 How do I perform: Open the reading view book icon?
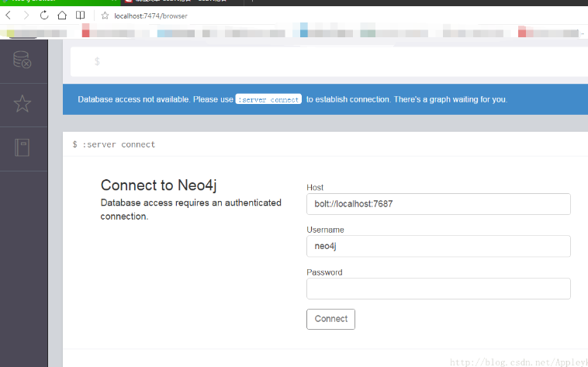pyautogui.click(x=80, y=16)
